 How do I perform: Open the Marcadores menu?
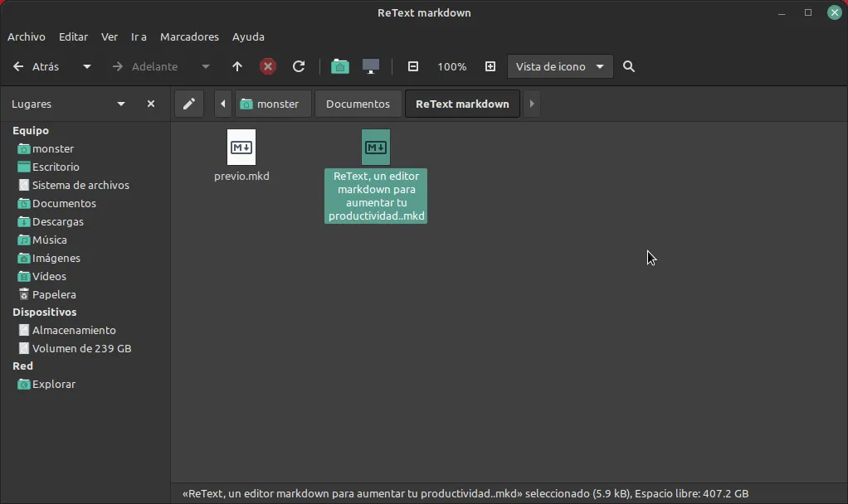[x=189, y=36]
